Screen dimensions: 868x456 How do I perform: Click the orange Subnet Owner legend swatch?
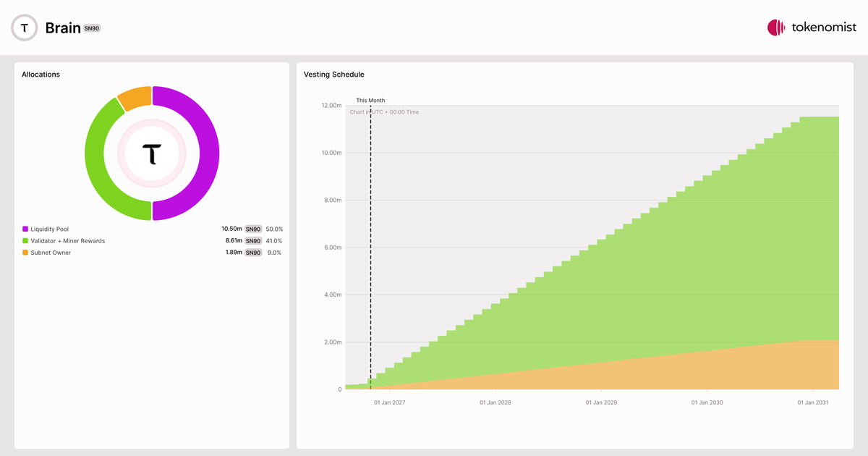pyautogui.click(x=25, y=253)
